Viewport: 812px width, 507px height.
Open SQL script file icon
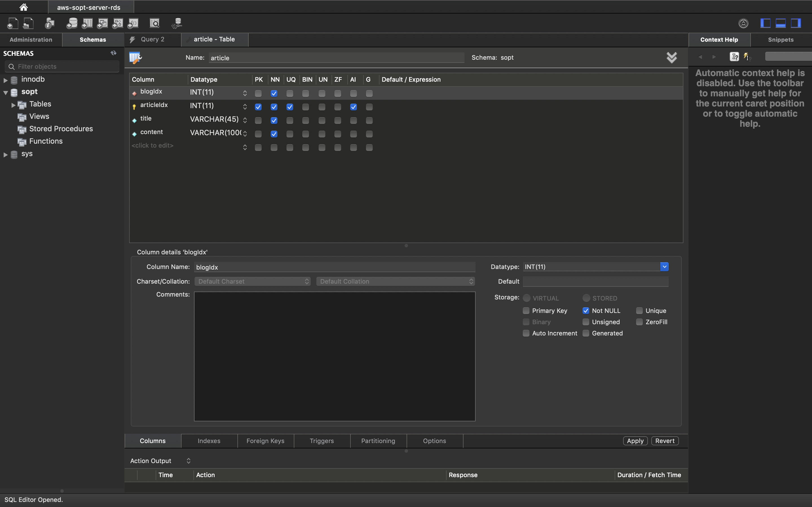[x=28, y=23]
